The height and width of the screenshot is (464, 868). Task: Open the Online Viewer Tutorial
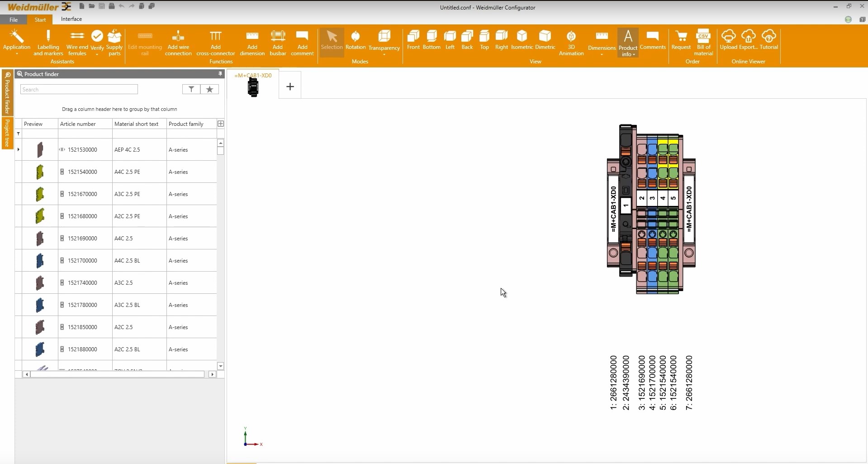tap(769, 40)
